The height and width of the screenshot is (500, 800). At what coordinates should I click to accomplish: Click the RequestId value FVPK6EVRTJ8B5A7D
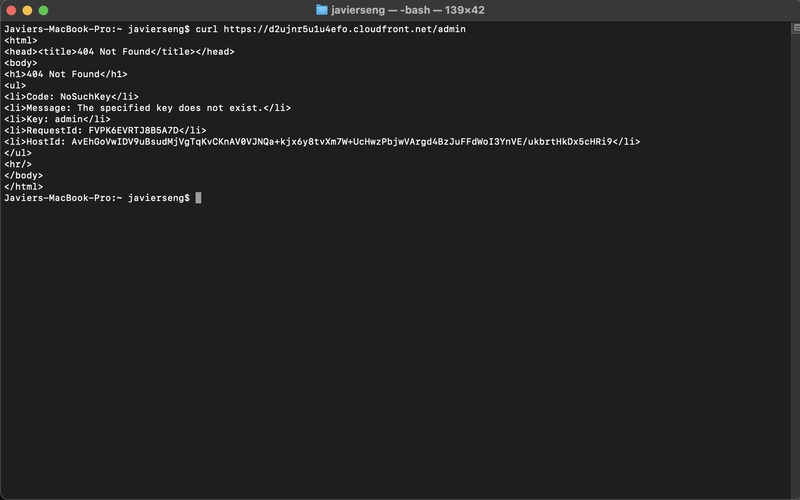pyautogui.click(x=134, y=130)
